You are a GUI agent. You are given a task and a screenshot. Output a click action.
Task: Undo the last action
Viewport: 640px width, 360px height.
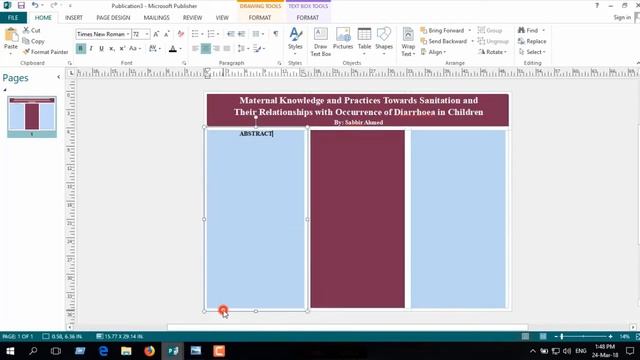coord(35,6)
